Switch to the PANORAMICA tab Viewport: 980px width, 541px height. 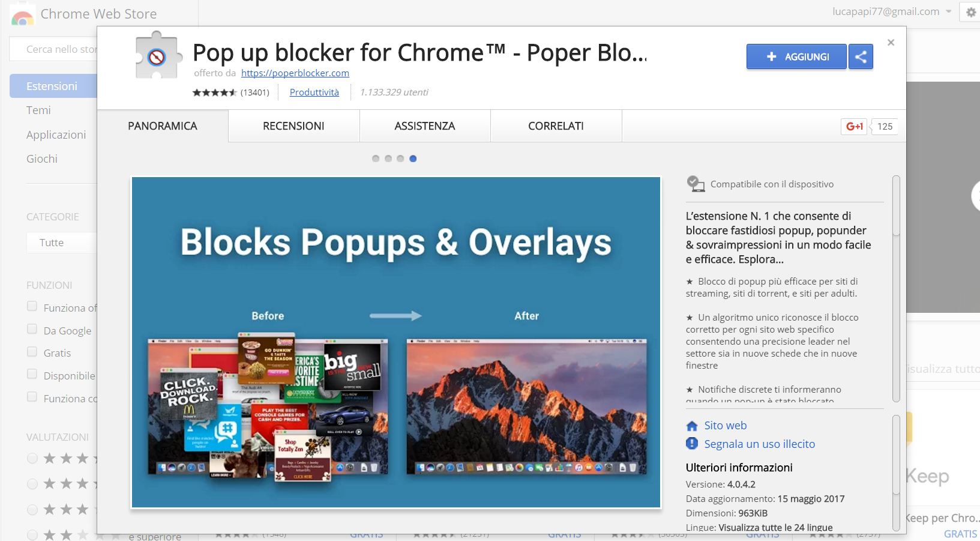click(163, 126)
